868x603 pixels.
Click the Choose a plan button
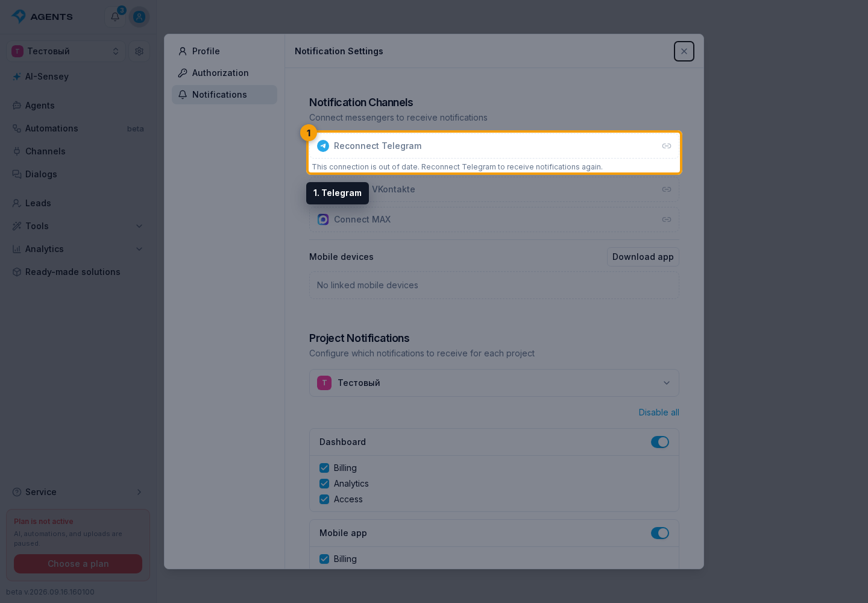point(78,564)
